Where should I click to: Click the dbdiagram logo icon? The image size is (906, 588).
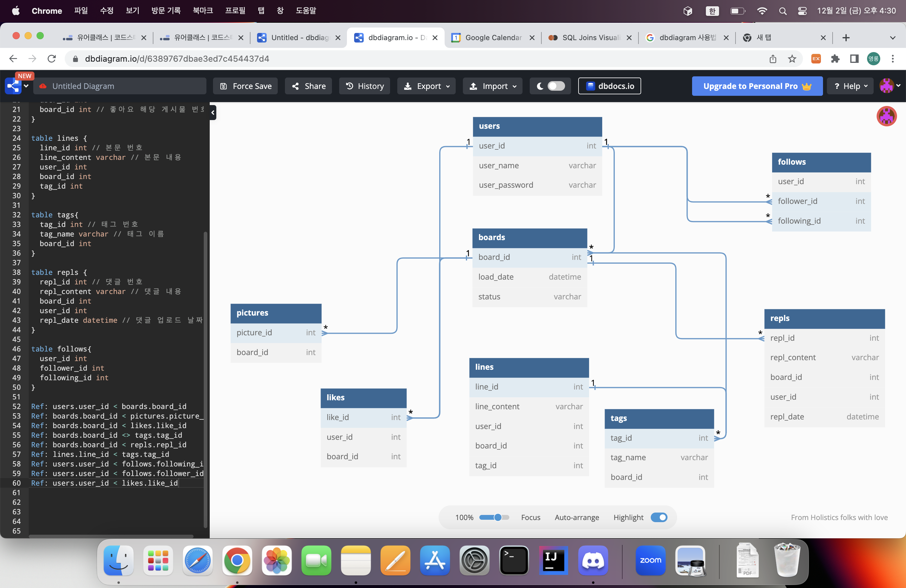(x=13, y=86)
